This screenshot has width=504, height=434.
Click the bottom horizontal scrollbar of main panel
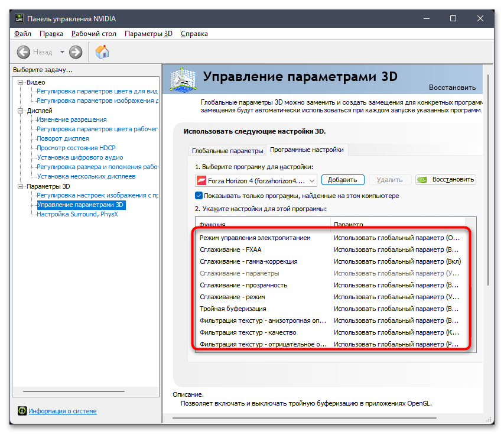coord(304,418)
